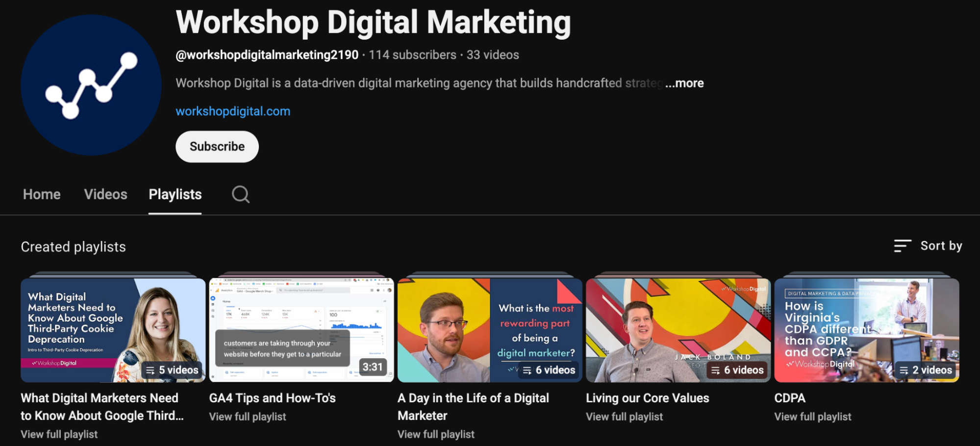
Task: Click the channel description sentence text
Action: click(x=419, y=83)
